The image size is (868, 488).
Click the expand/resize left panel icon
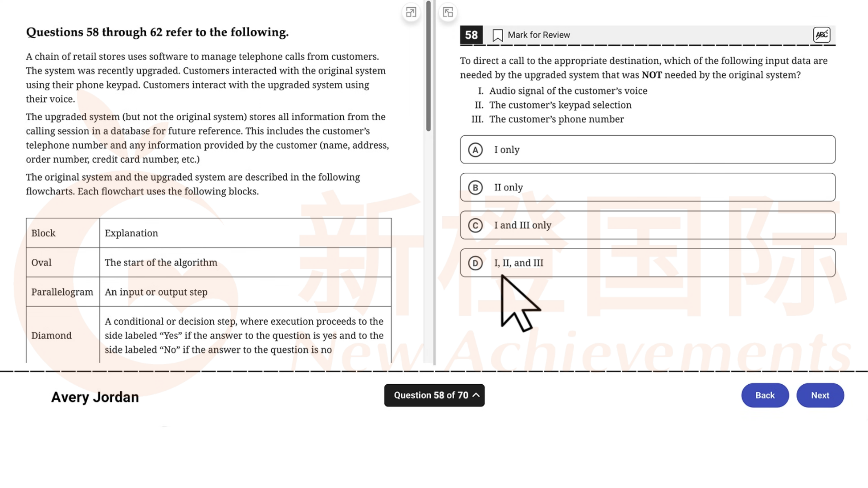tap(411, 12)
